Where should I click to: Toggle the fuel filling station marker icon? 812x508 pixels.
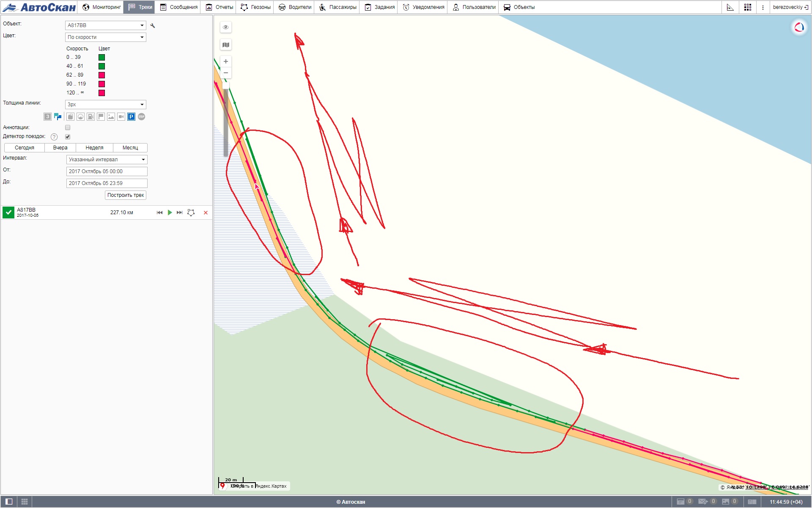click(x=91, y=117)
